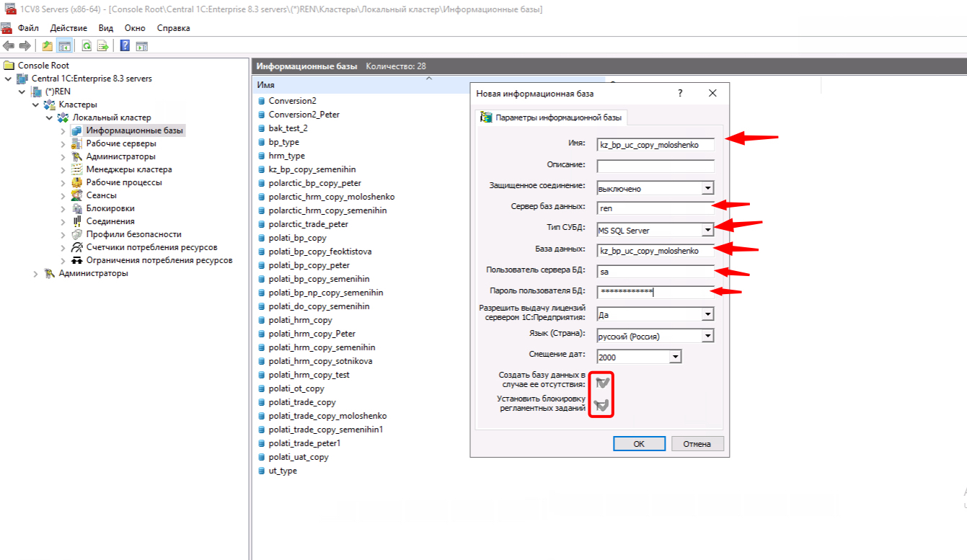Click the Сеансы tree icon
967x560 pixels.
pos(77,195)
